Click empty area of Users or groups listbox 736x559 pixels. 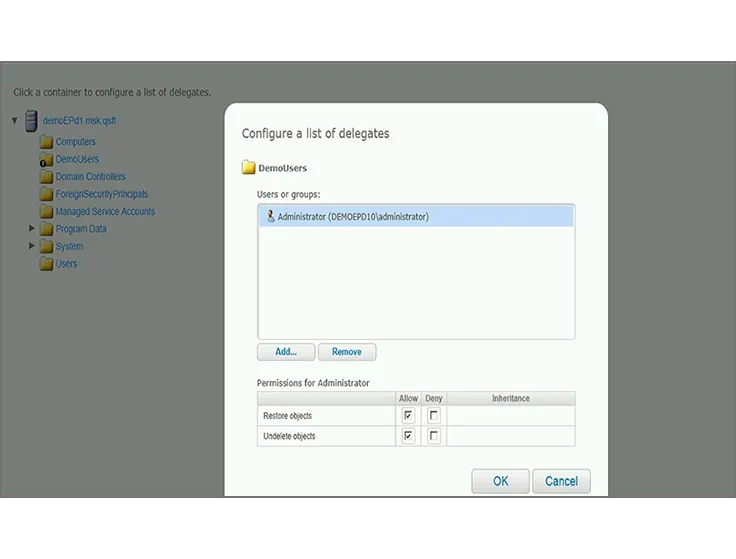pos(416,282)
